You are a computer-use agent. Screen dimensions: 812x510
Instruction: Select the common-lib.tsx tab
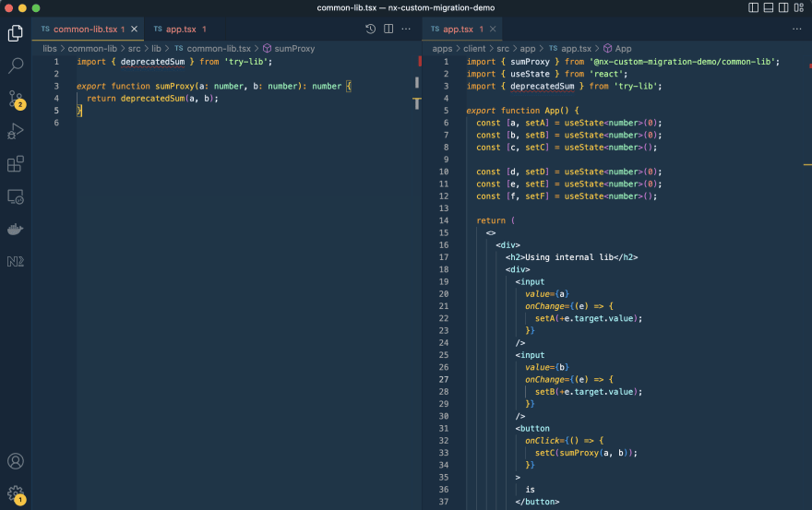click(84, 30)
